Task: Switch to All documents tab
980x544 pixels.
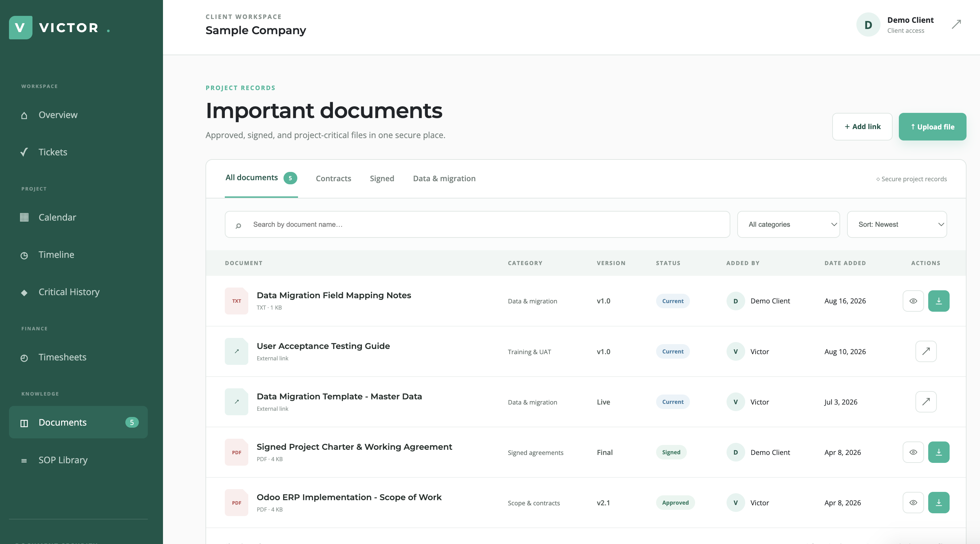Action: pos(261,178)
